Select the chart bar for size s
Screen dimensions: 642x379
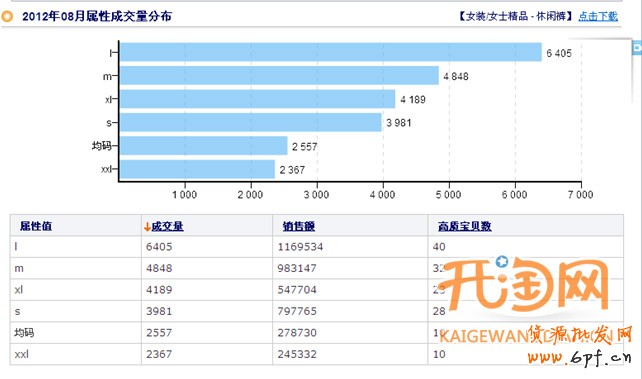251,122
